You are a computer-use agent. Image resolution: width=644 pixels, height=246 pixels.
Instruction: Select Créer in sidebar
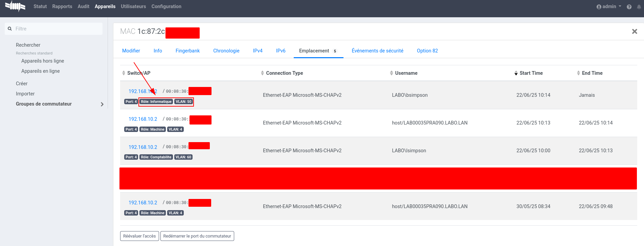[x=22, y=84]
